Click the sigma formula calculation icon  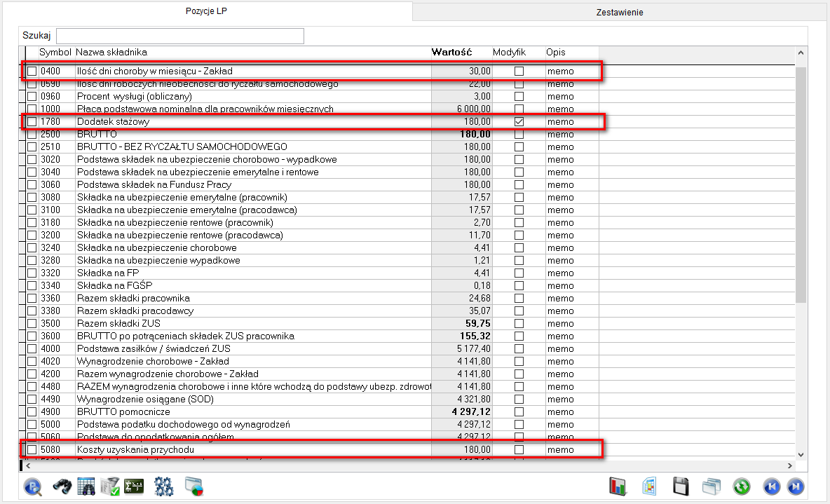point(133,486)
